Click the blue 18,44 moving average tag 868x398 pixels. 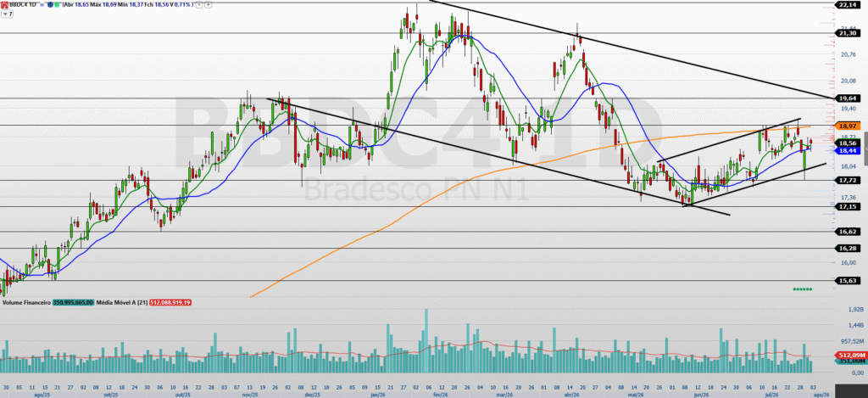[848, 150]
